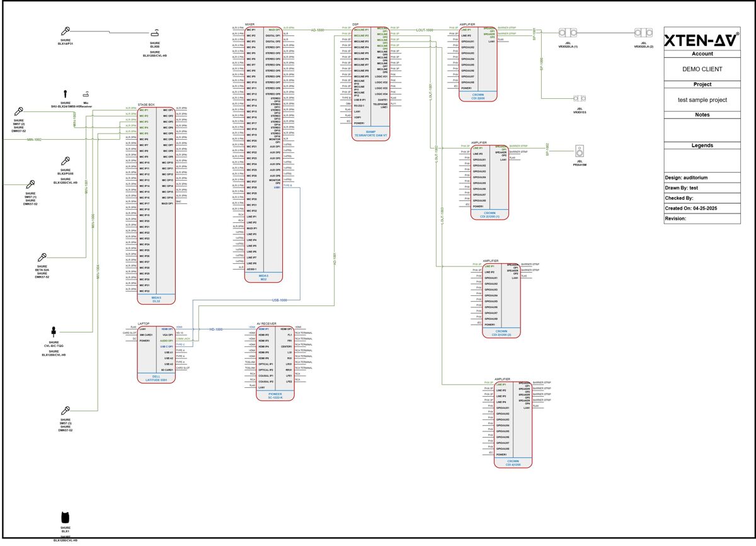Select the Revision: field

702,219
